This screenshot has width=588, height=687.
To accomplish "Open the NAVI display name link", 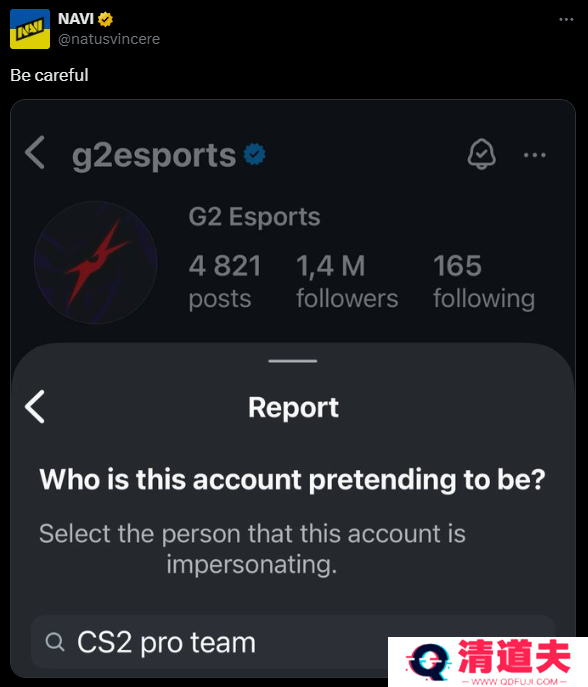I will (x=76, y=19).
